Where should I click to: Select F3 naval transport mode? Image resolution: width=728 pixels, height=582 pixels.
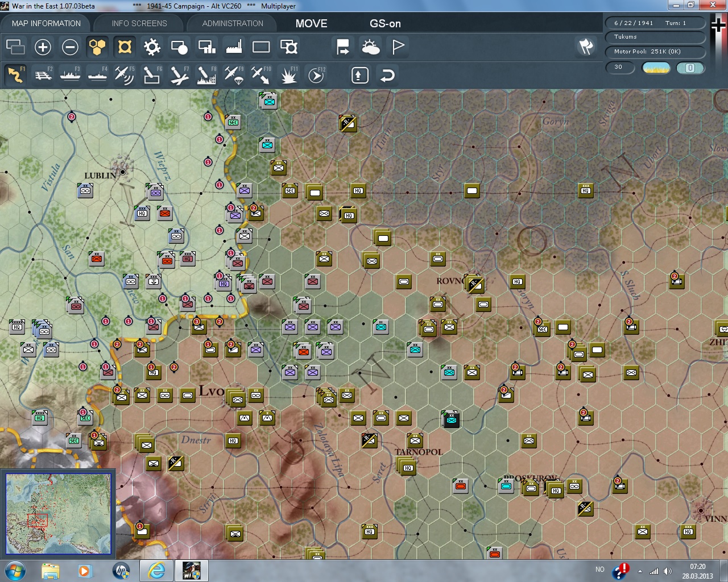point(70,74)
